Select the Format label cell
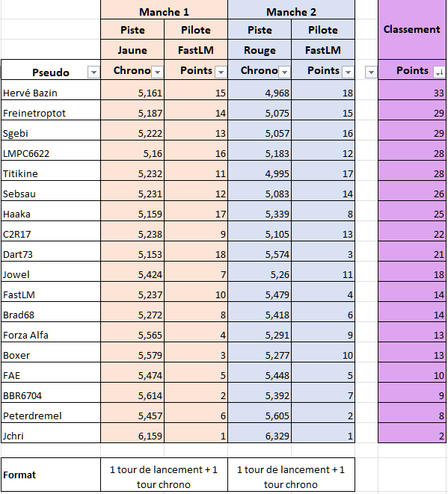This screenshot has width=448, height=494. point(51,475)
